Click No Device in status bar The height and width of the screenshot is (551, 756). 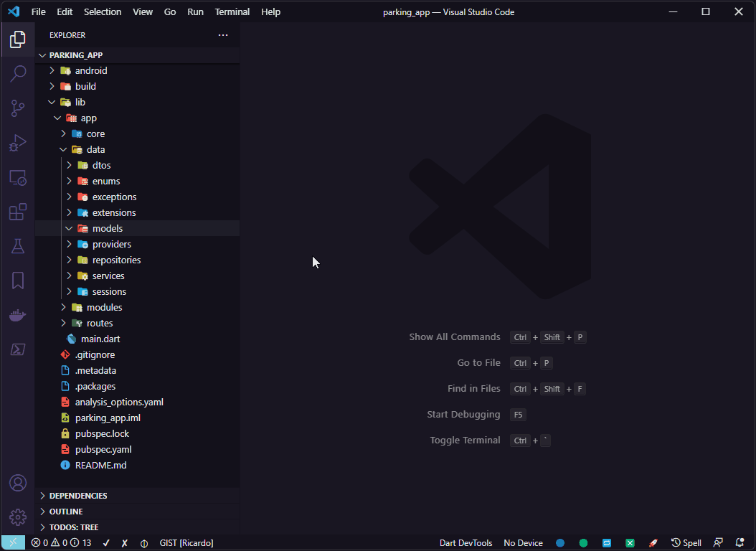tap(523, 543)
